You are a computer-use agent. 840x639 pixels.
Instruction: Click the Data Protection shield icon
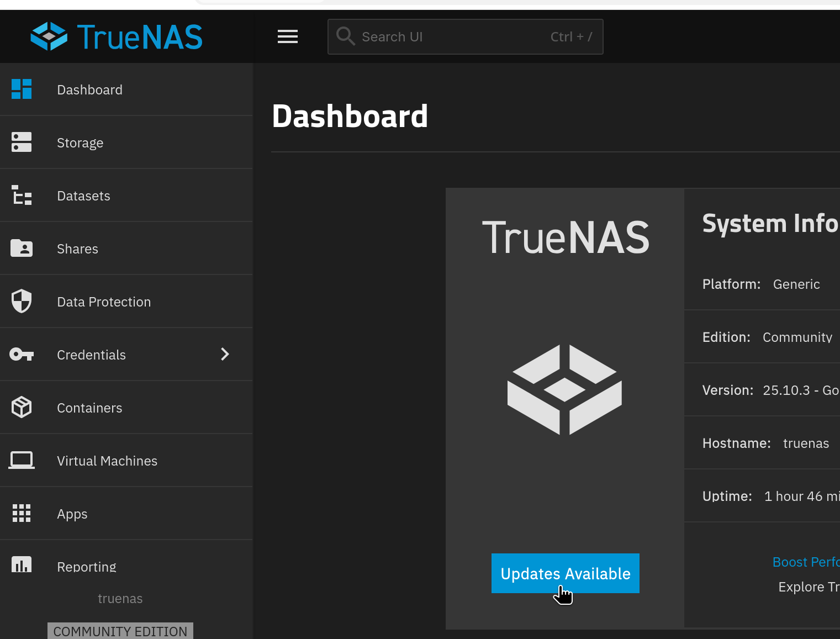coord(22,302)
